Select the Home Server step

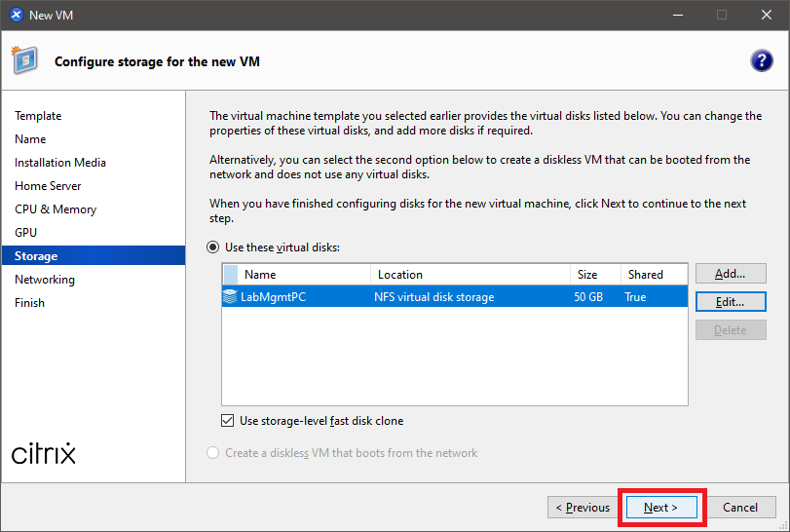pyautogui.click(x=48, y=186)
